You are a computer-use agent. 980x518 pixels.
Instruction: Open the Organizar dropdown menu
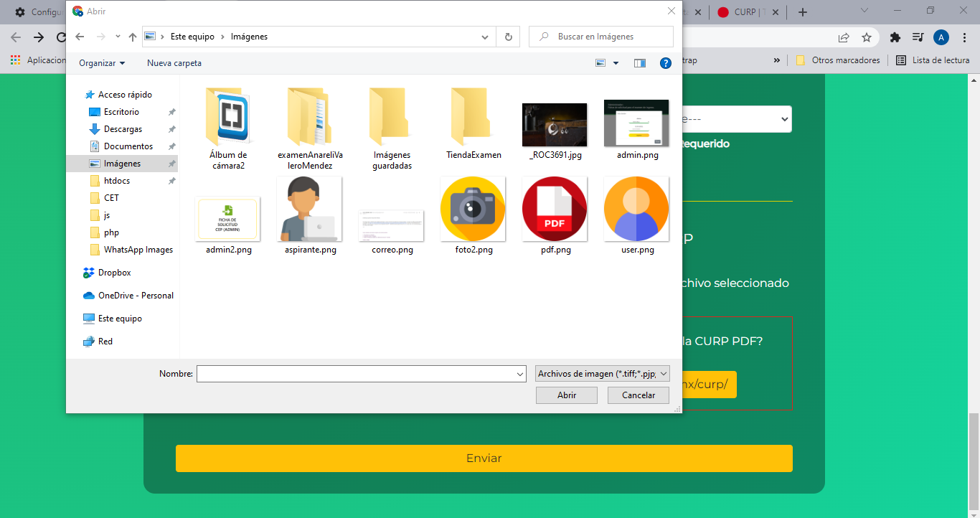102,63
